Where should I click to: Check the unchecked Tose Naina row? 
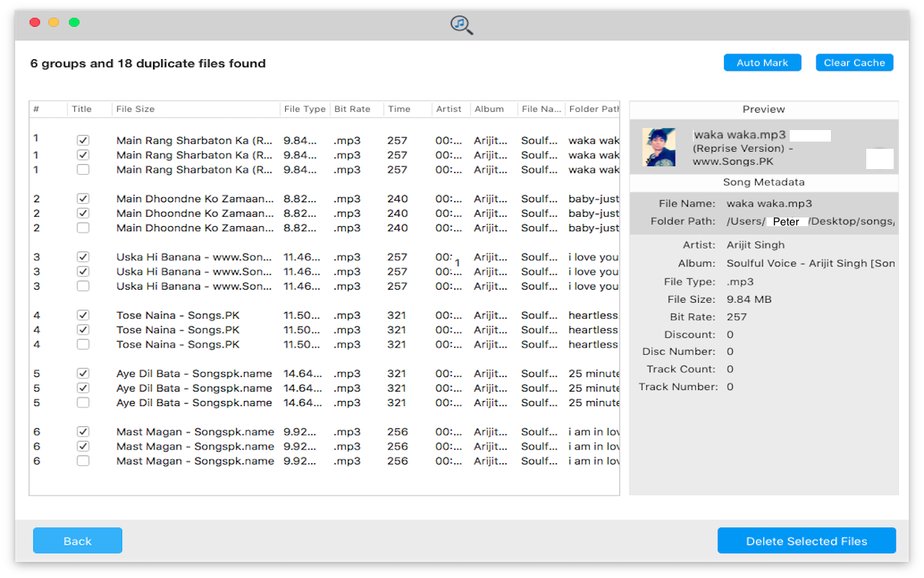(83, 345)
